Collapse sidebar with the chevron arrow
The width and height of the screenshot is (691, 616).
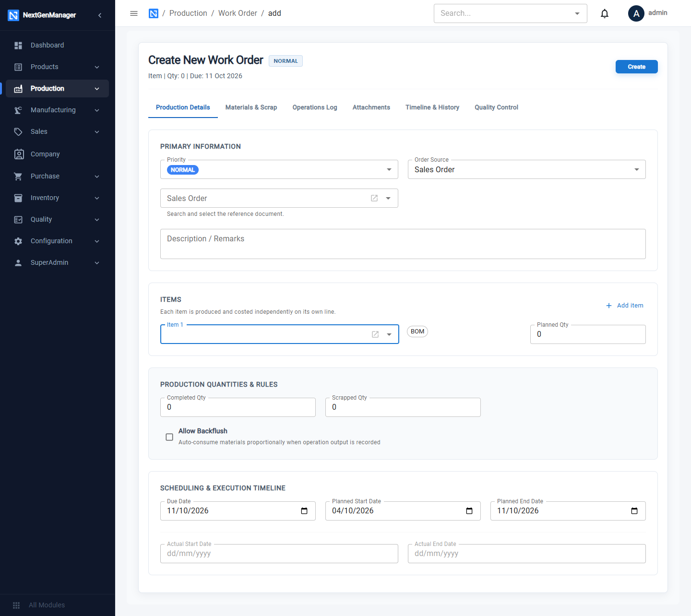click(100, 15)
